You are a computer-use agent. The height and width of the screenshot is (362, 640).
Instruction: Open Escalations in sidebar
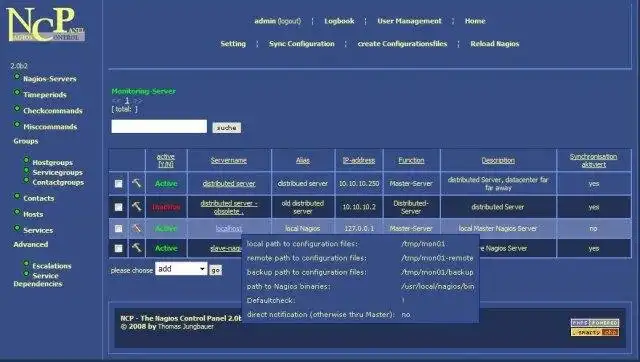click(52, 266)
